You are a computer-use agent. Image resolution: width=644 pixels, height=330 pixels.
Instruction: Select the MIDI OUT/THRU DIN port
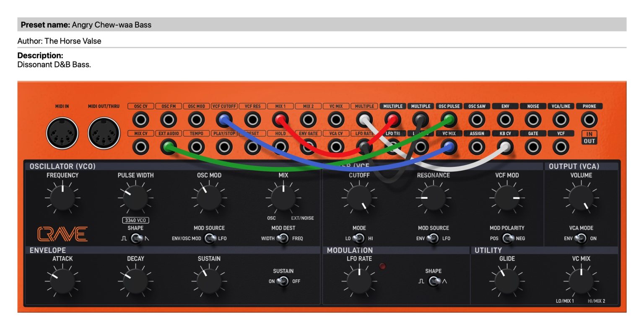[104, 133]
